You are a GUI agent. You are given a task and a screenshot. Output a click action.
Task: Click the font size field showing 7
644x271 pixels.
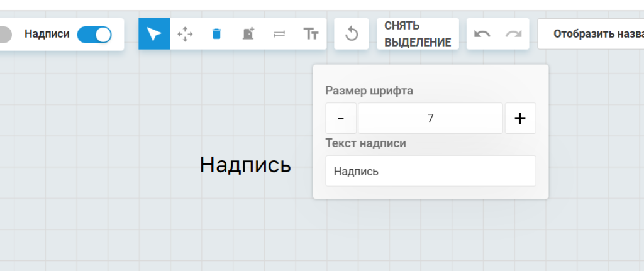pos(430,118)
